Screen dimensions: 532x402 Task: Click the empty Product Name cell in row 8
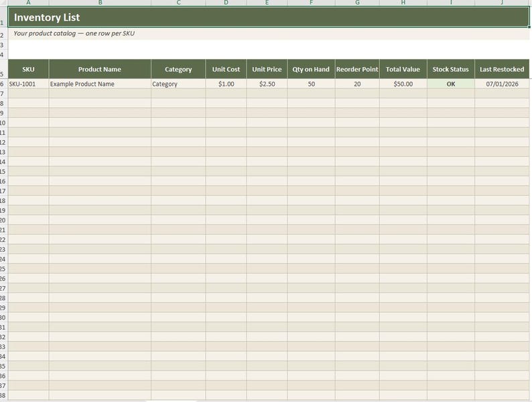[100, 103]
